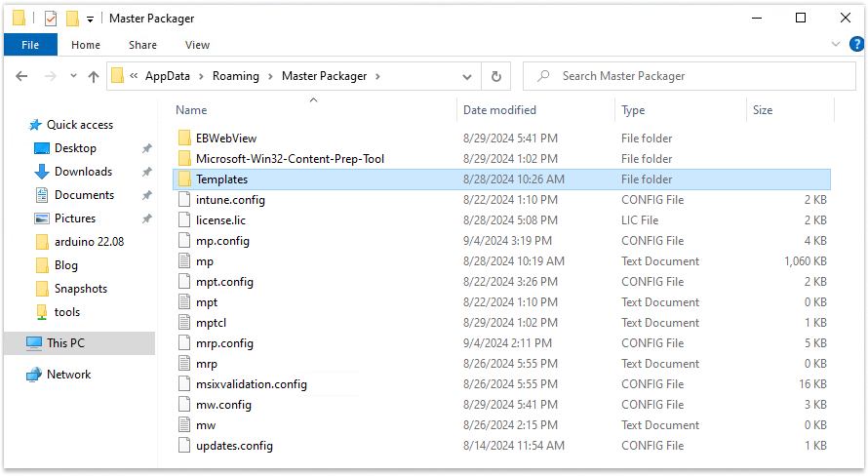Open the Recent locations dropdown arrow

tap(73, 76)
